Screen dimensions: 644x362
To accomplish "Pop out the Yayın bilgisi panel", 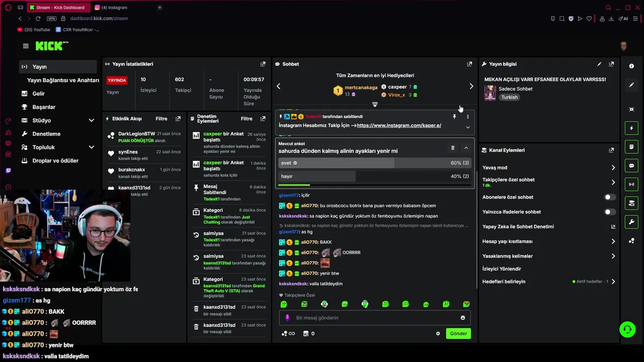I will tap(611, 64).
